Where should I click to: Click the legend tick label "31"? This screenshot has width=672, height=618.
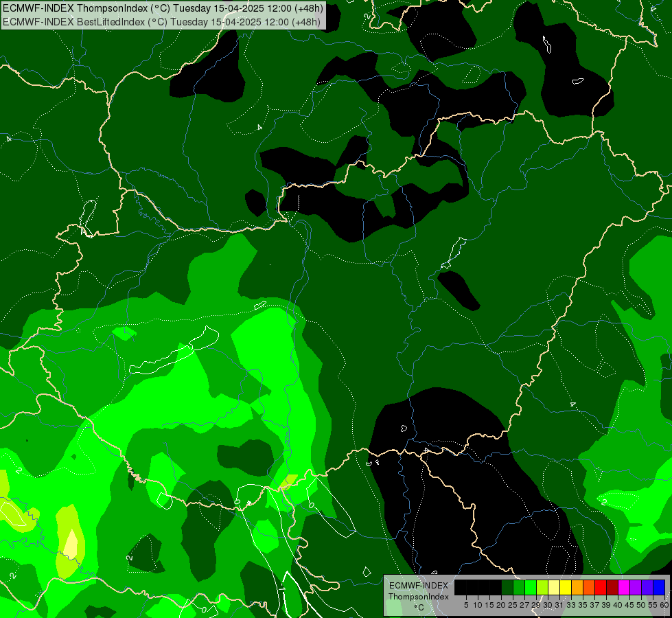(x=559, y=605)
